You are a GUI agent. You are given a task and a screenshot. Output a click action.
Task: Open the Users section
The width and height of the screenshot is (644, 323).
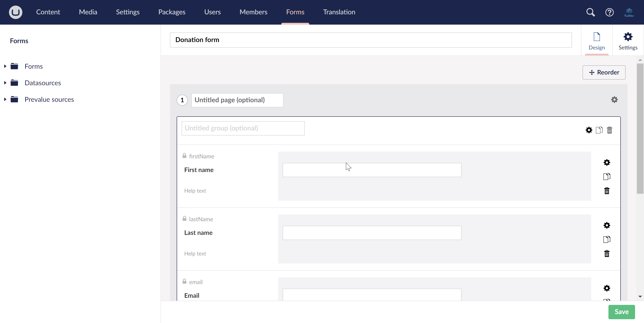[212, 12]
